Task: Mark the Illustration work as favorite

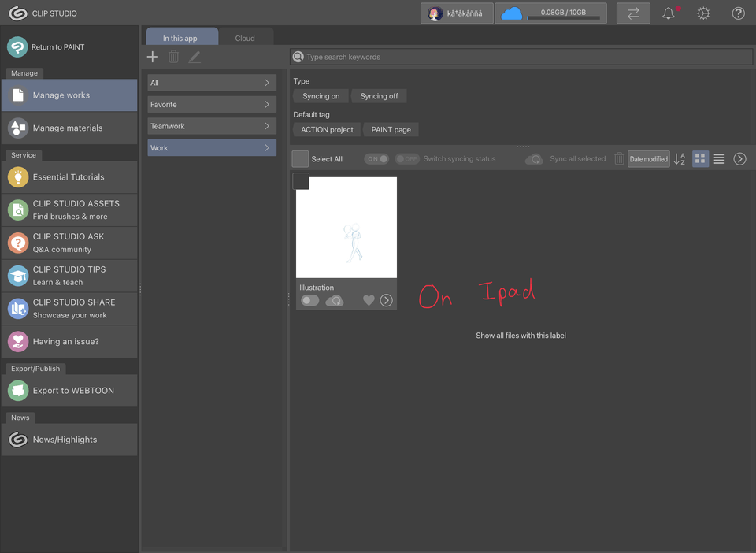Action: tap(368, 300)
